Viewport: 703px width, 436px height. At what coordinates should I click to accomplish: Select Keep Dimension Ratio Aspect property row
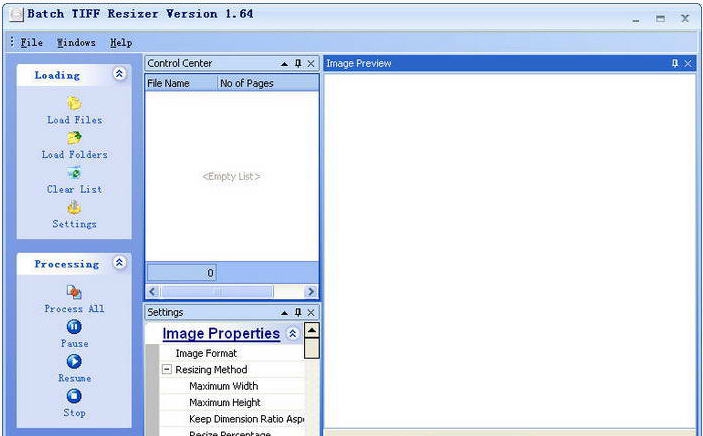tap(231, 419)
